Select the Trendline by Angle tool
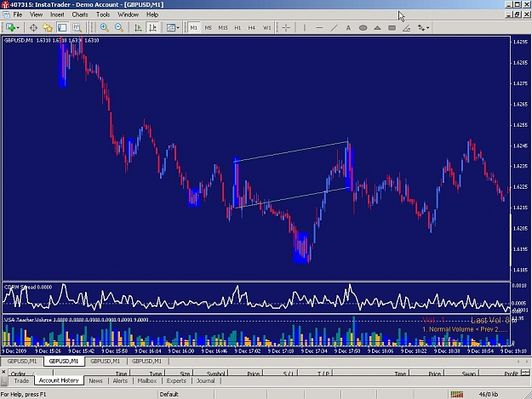 click(x=407, y=28)
